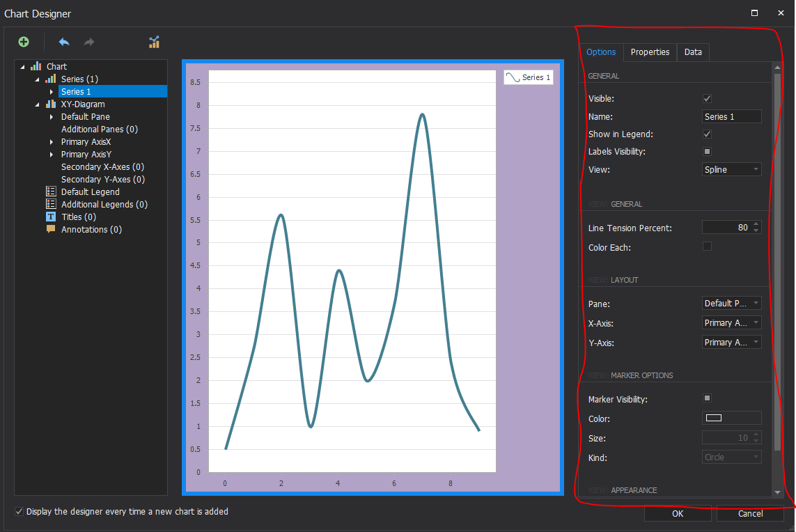Select Titles (0) tree item
The width and height of the screenshot is (796, 532).
79,217
